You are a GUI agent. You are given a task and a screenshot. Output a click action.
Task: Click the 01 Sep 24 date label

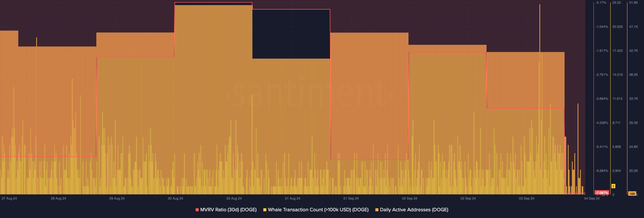[x=351, y=198]
